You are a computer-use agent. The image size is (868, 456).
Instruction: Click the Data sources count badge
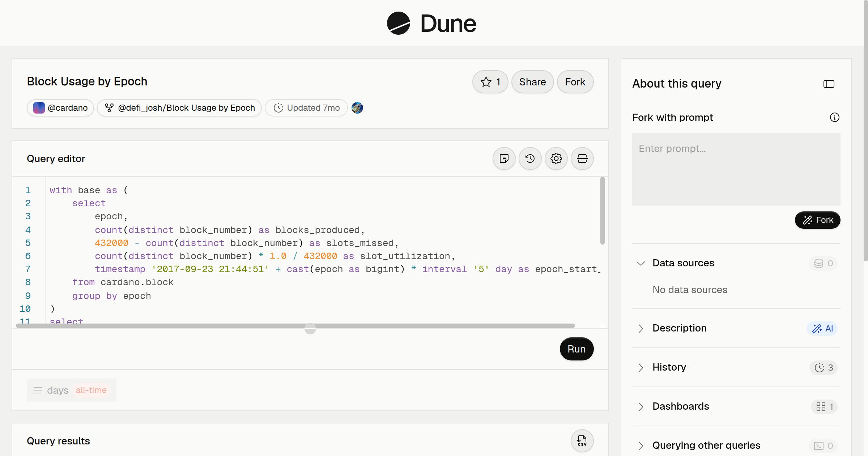tap(824, 263)
